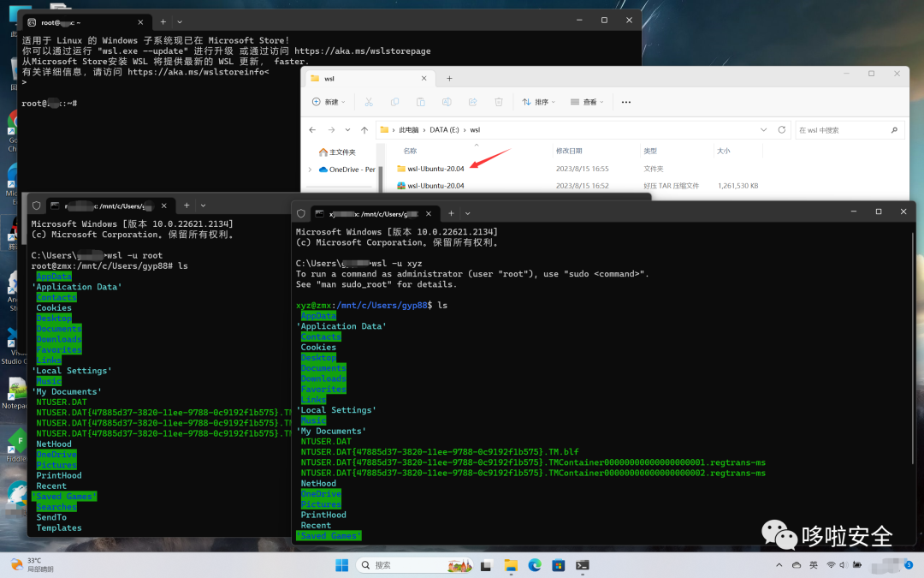
Task: Click the Share icon in Explorer toolbar
Action: coord(472,102)
